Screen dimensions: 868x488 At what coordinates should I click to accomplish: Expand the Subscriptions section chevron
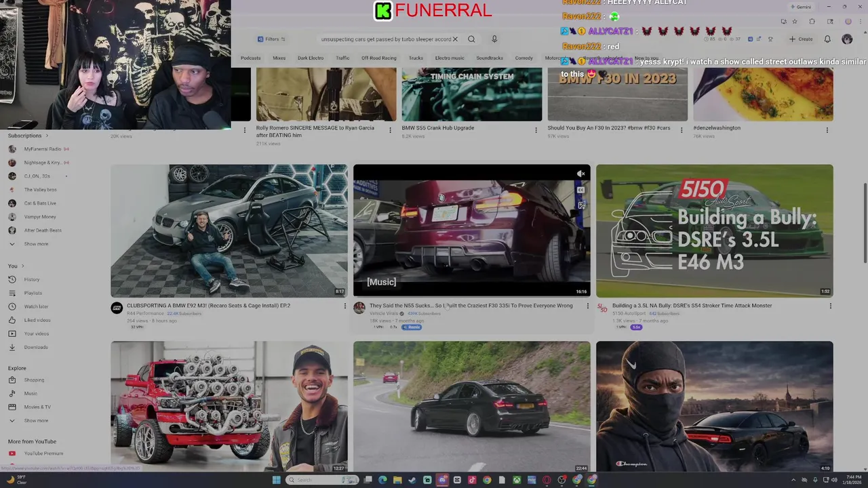47,136
